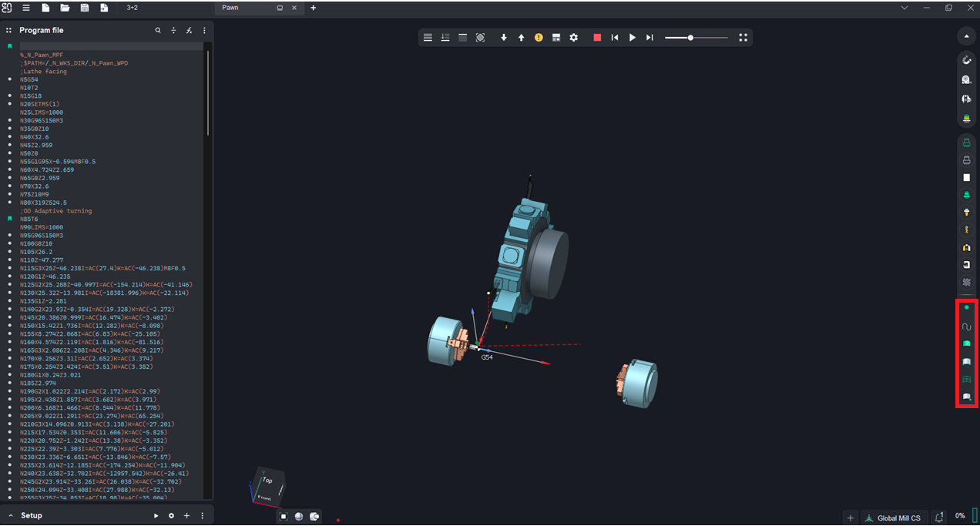The image size is (980, 526).
Task: Click the yellow warning icon in toolbar
Action: click(539, 38)
